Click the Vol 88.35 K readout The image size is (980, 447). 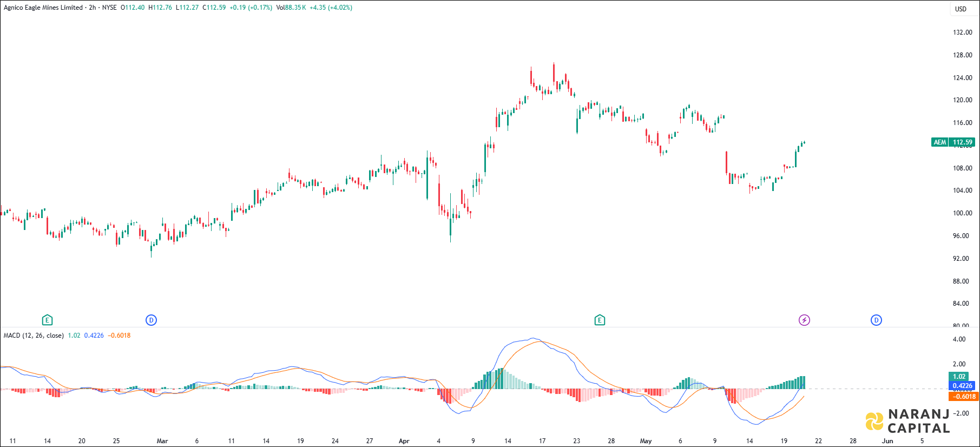tap(291, 8)
